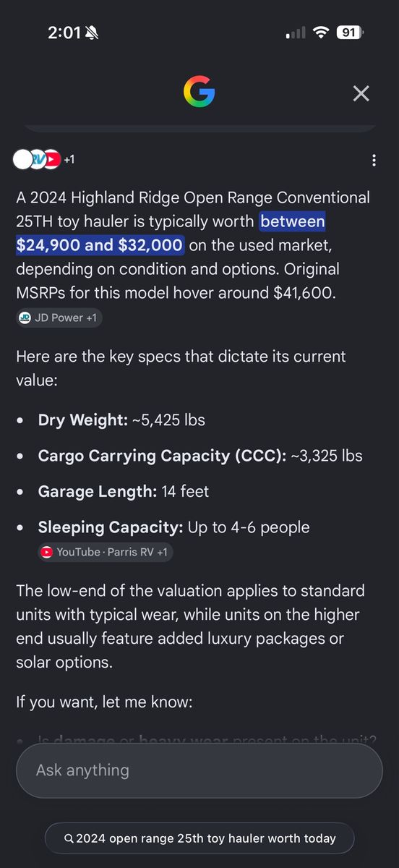Tap the +1 label beside source icons
399x868 pixels.
tap(69, 159)
